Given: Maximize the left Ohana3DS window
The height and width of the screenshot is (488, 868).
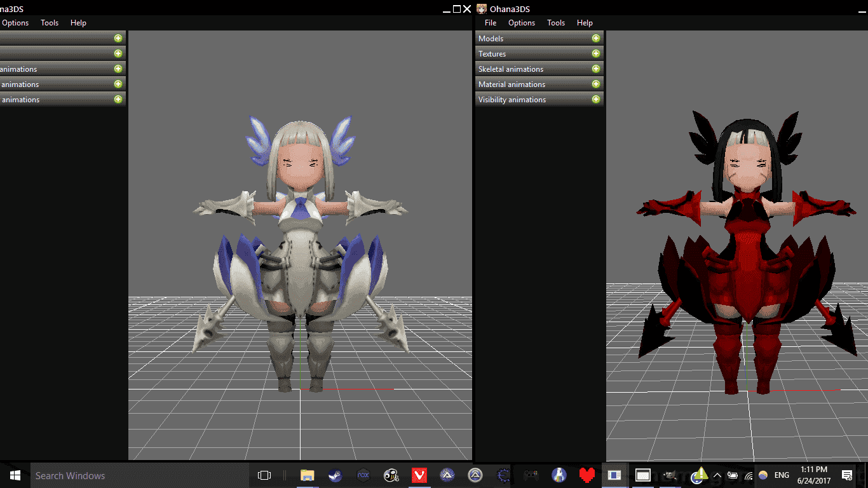Looking at the screenshot, I should 456,9.
